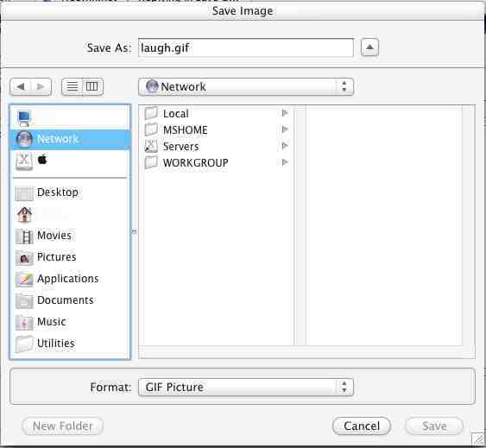Switch to column view
Image resolution: width=486 pixels, height=448 pixels.
point(92,86)
